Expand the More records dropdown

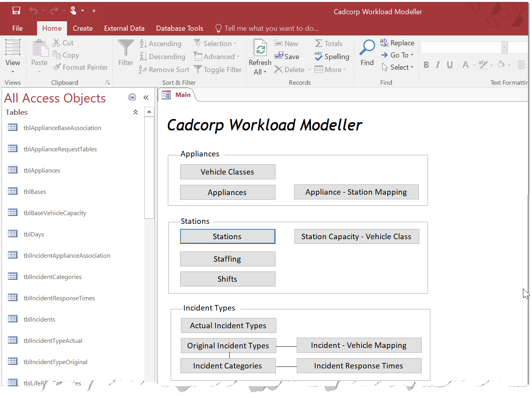coord(331,69)
